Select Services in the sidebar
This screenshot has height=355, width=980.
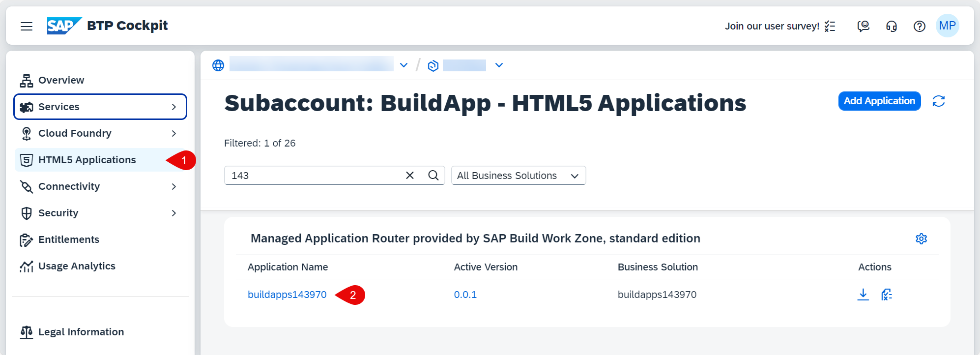coord(100,107)
